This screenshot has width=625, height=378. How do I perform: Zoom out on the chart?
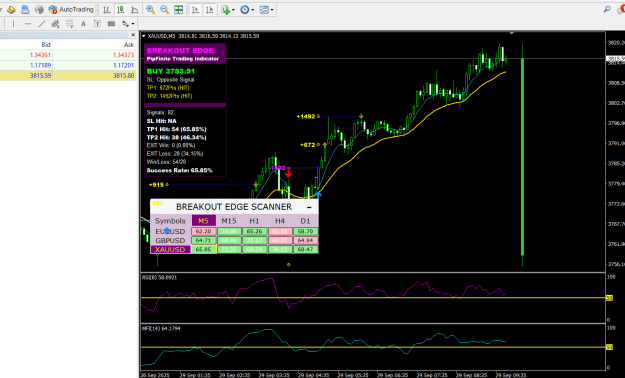tap(164, 10)
